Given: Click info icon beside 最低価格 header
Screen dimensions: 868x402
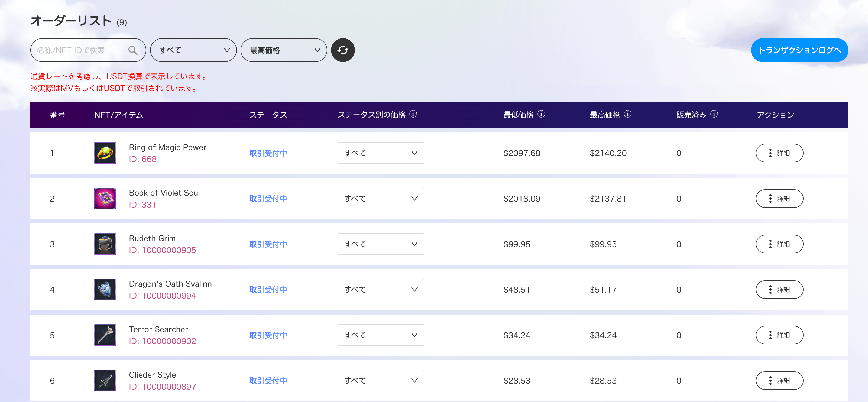Looking at the screenshot, I should (541, 114).
